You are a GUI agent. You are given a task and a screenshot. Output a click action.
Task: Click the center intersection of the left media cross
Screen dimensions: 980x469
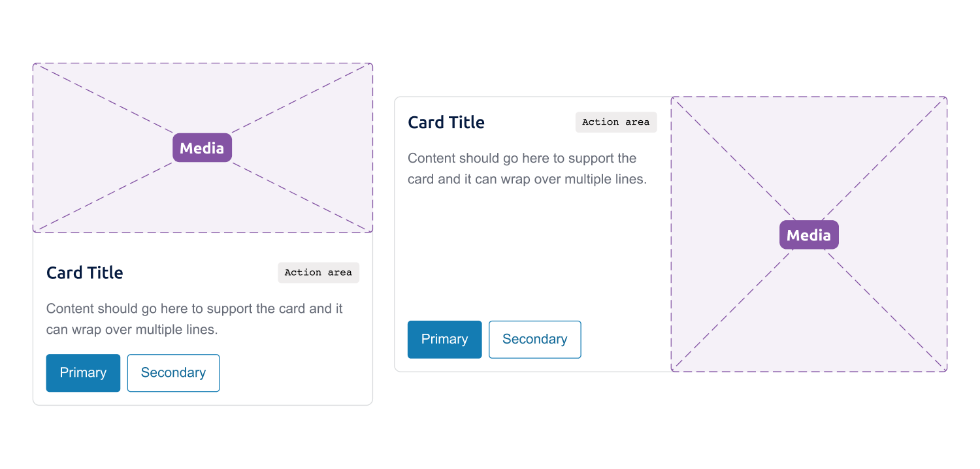(202, 148)
